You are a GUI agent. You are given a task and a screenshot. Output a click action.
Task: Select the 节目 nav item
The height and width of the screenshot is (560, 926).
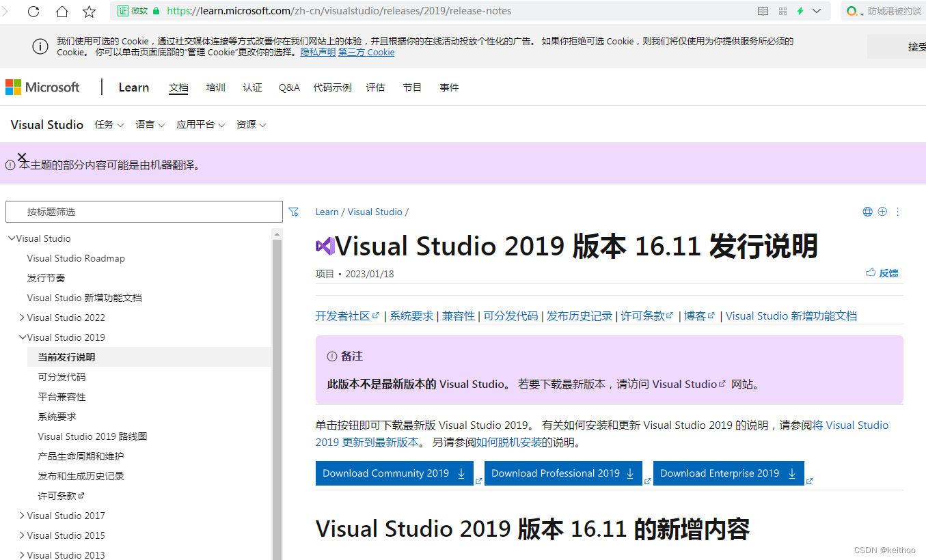pyautogui.click(x=412, y=87)
